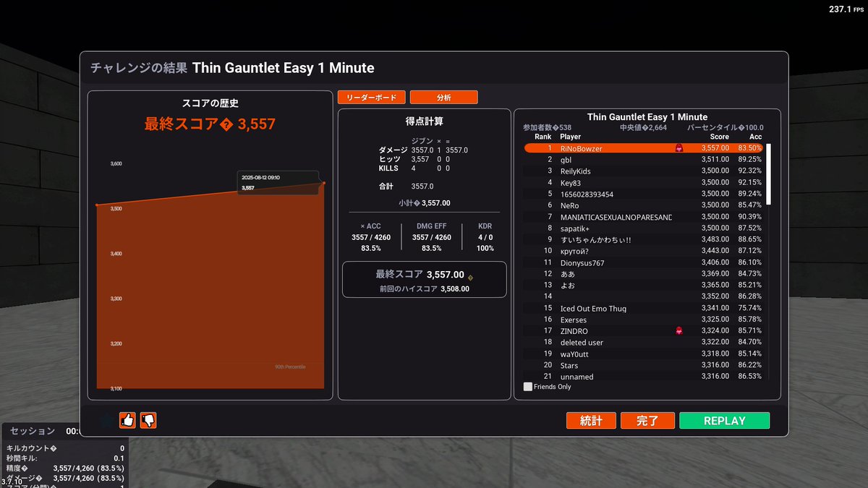Click the Score column header
This screenshot has width=868, height=488.
(x=720, y=137)
